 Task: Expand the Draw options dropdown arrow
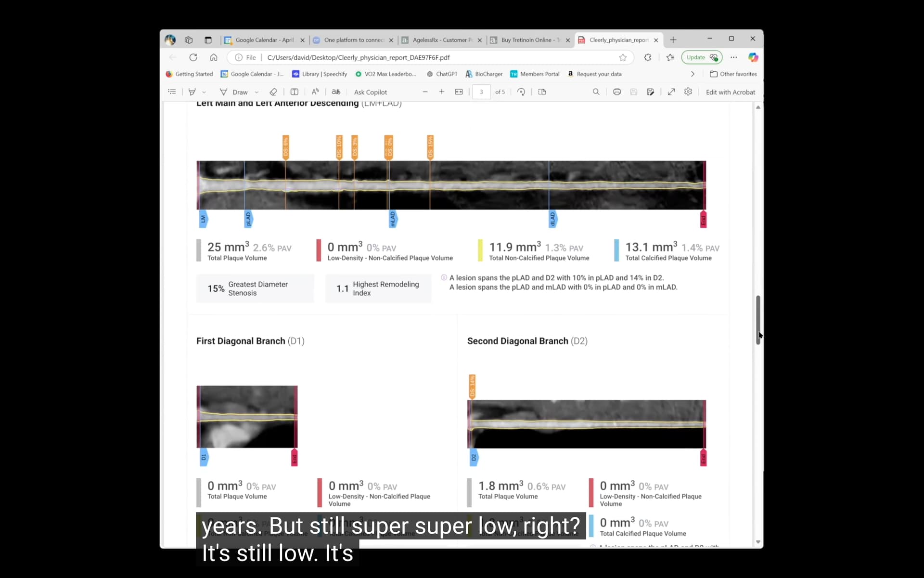coord(257,92)
